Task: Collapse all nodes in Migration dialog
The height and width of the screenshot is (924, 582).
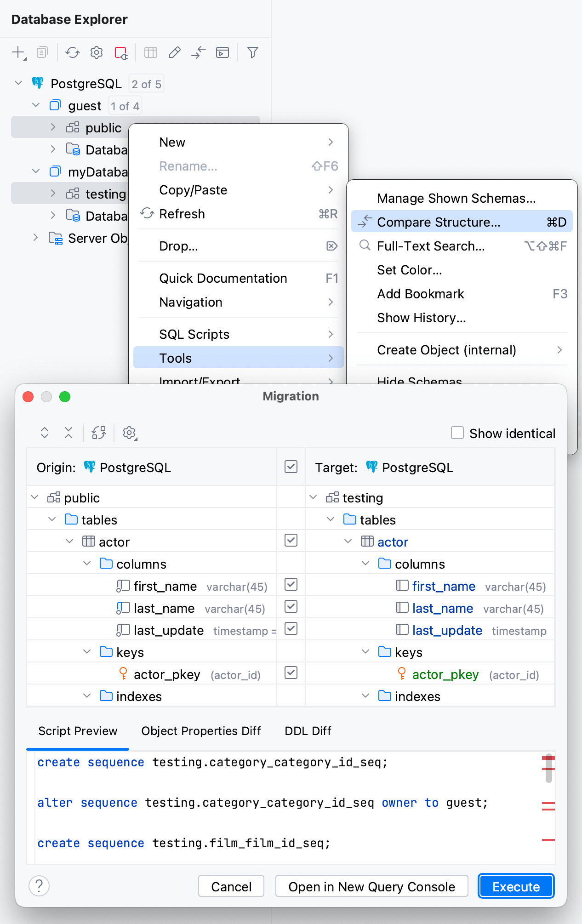Action: coord(68,433)
